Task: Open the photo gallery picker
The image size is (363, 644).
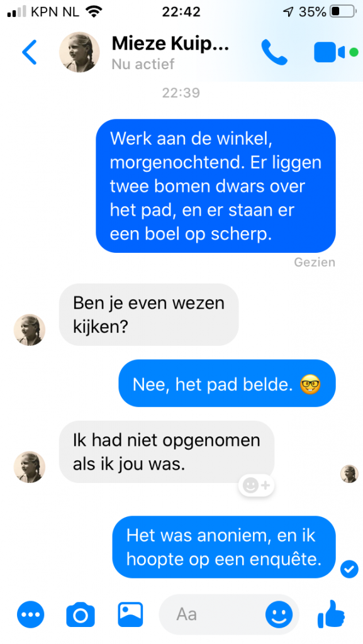Action: pos(131,614)
